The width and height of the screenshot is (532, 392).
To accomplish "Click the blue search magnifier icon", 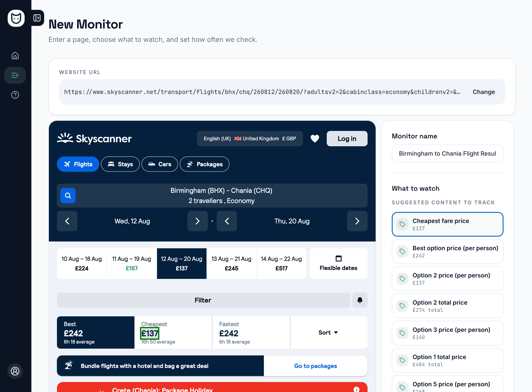I will click(x=68, y=196).
